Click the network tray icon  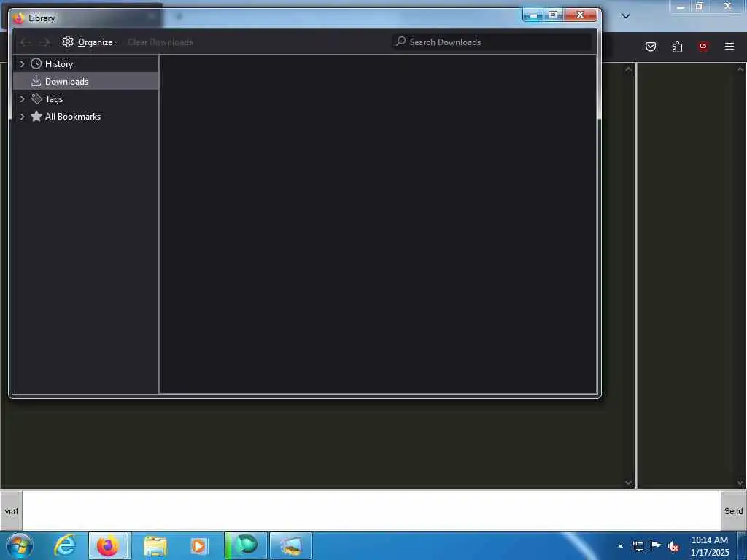pyautogui.click(x=638, y=546)
